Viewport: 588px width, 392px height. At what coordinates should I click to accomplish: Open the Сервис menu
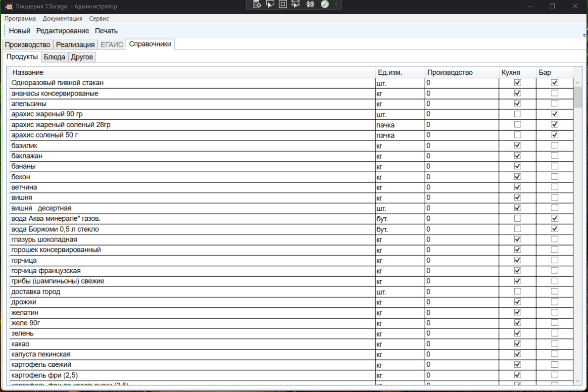(99, 18)
